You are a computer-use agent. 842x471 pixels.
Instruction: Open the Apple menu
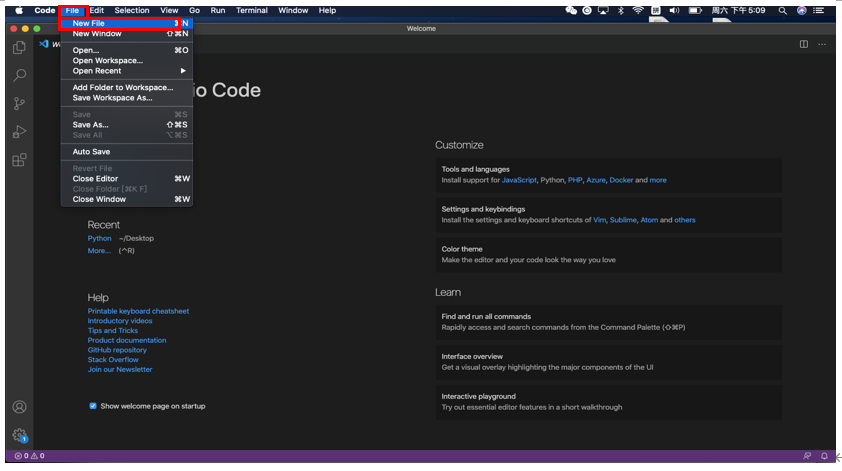[x=19, y=10]
